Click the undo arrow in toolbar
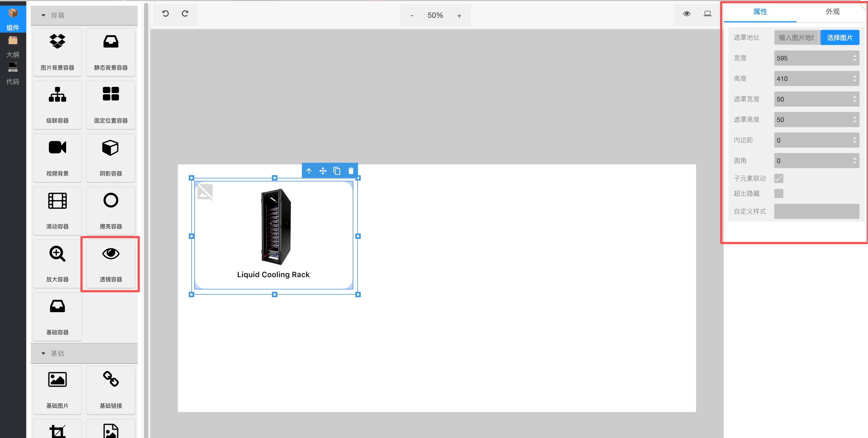 (x=165, y=14)
